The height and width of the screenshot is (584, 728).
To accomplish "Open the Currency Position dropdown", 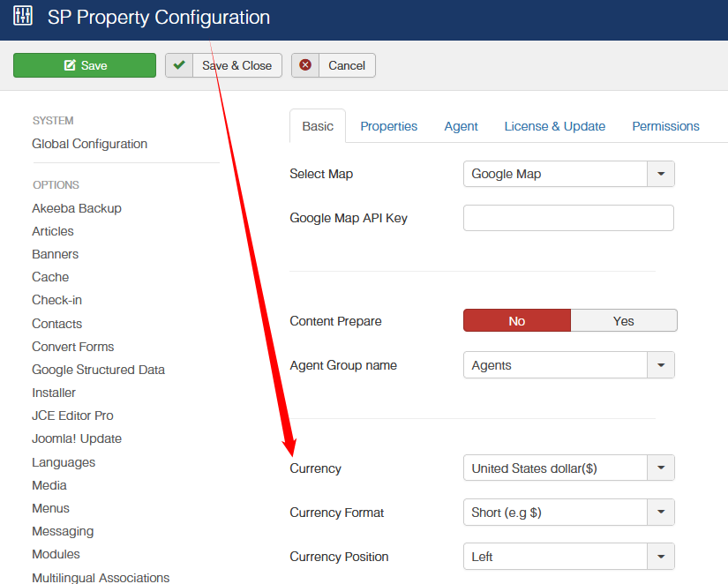I will 568,557.
